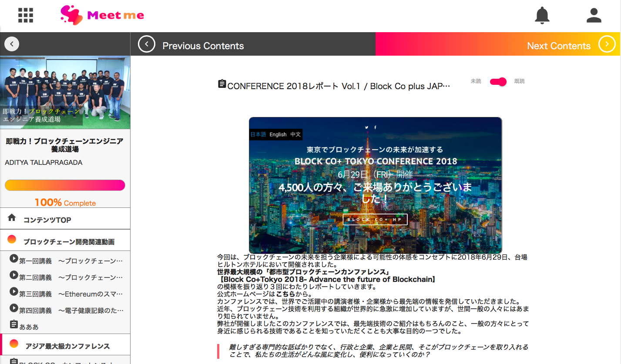Open notifications bell icon
This screenshot has height=364, width=621.
tap(542, 15)
